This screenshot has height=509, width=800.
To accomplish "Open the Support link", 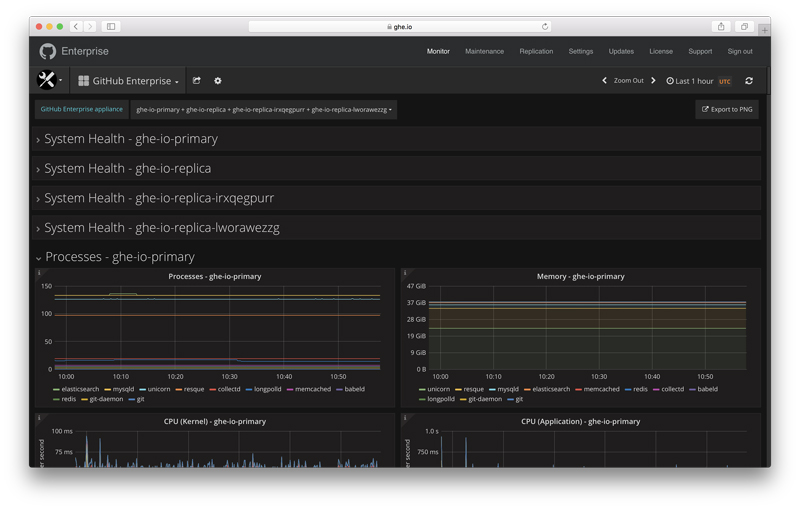I will (x=700, y=52).
